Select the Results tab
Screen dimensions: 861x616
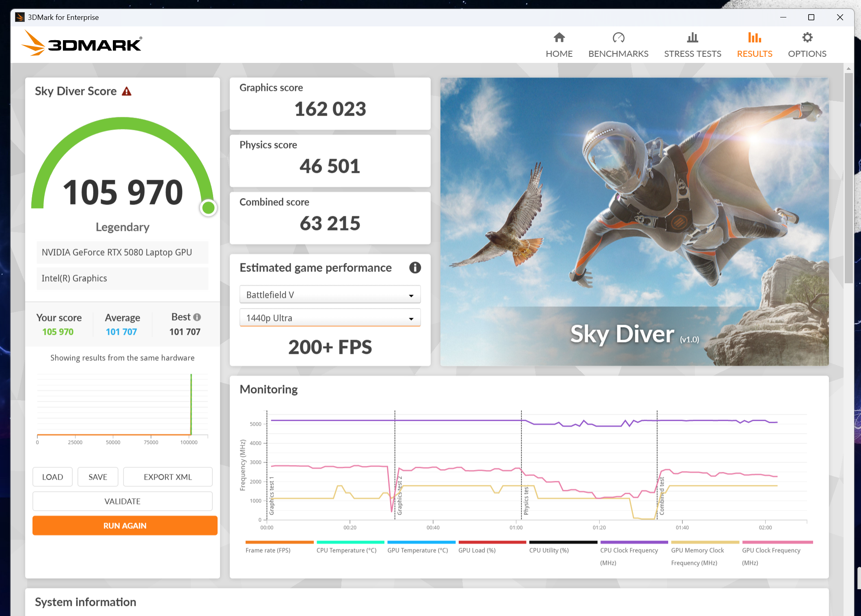point(755,45)
